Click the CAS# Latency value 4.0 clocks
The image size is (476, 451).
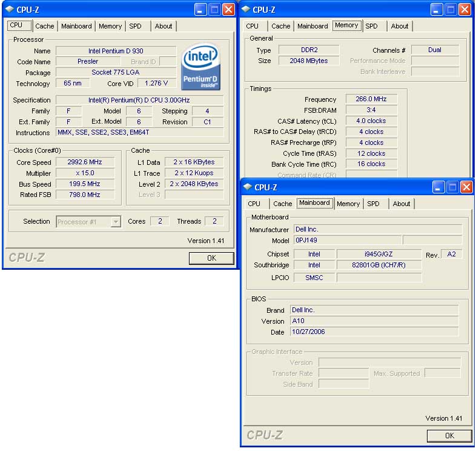pos(371,121)
